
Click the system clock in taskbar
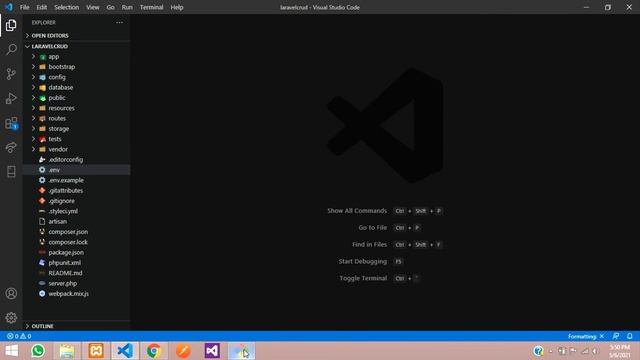pyautogui.click(x=620, y=351)
